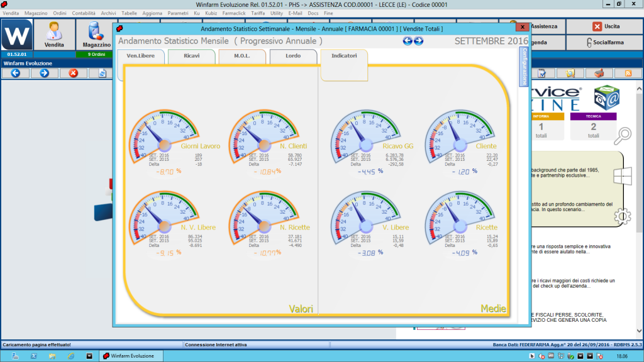Open the Utility menu
The width and height of the screenshot is (644, 362).
pos(277,13)
